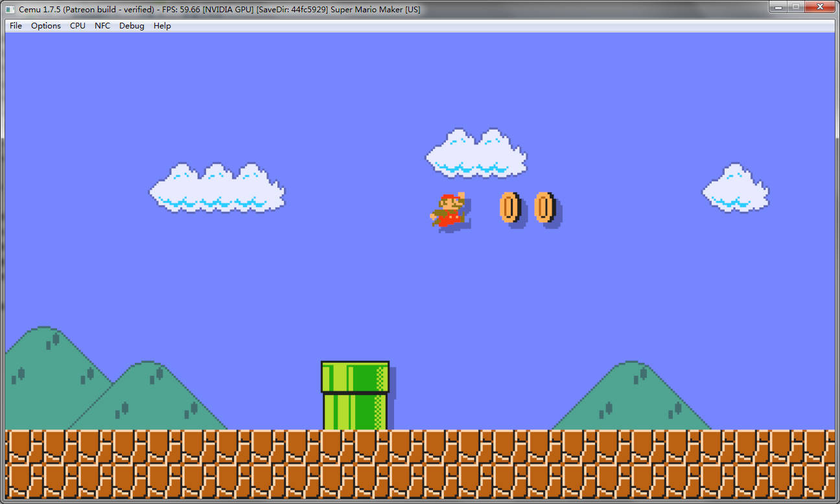Open the Options menu
This screenshot has height=504, width=840.
click(46, 26)
